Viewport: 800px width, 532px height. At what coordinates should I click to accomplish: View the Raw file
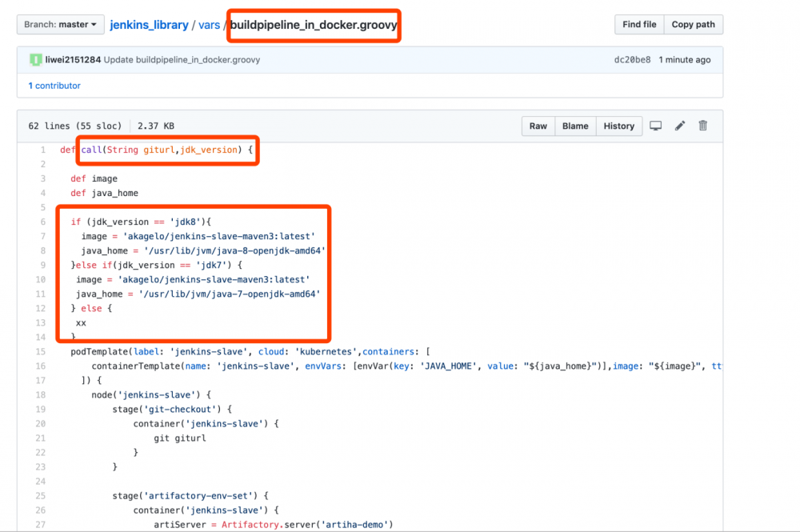coord(538,126)
